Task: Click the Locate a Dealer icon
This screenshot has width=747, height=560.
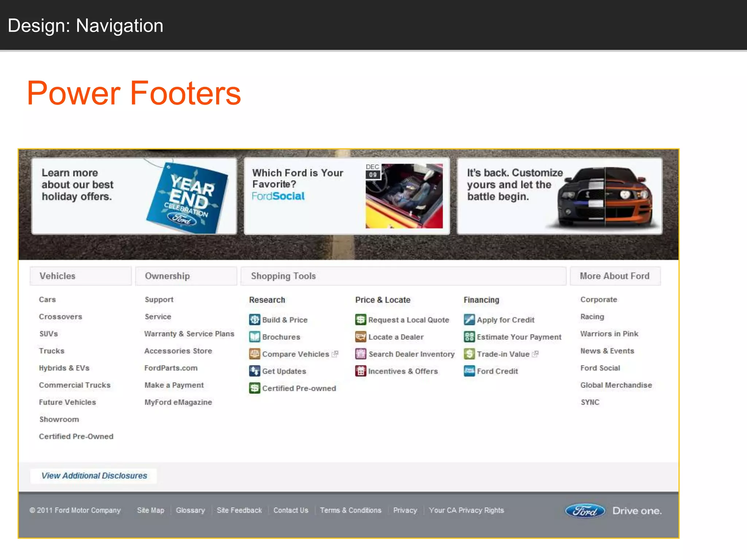Action: click(361, 337)
